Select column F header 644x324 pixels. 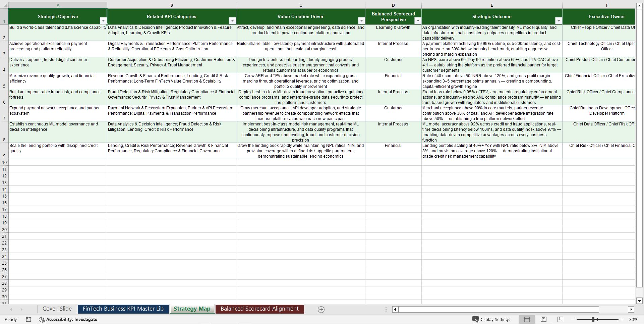pos(599,5)
